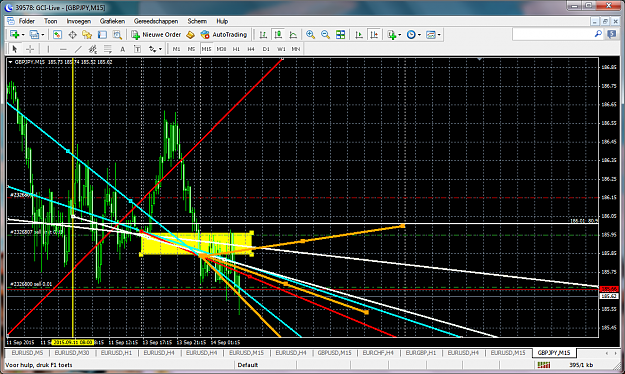The width and height of the screenshot is (625, 374).
Task: Toggle line chart mode
Action: 293,35
